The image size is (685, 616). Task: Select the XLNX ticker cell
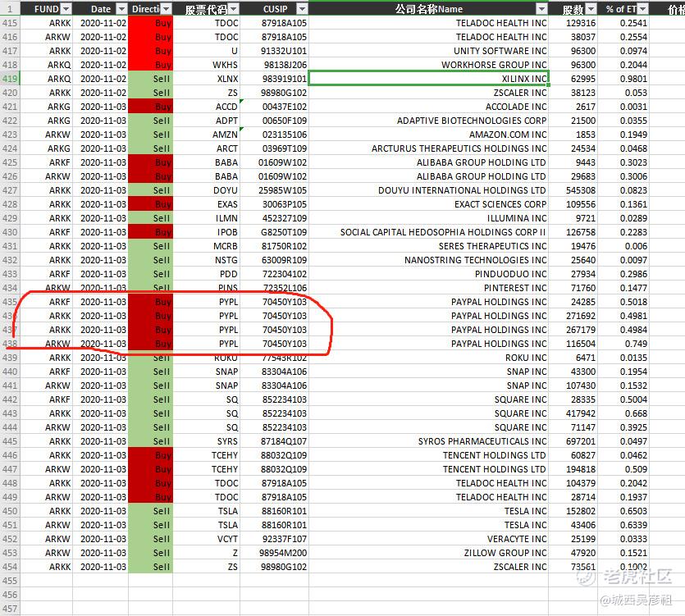tap(206, 79)
